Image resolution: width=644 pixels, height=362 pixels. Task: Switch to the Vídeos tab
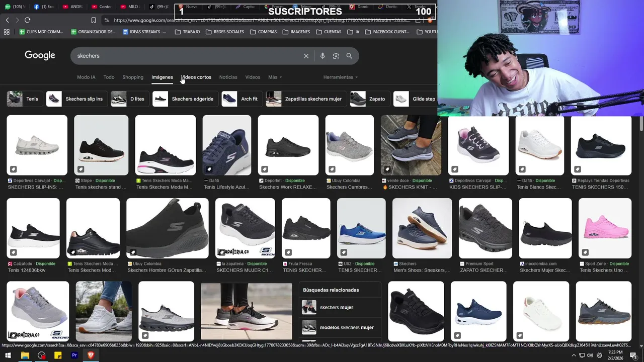(253, 77)
